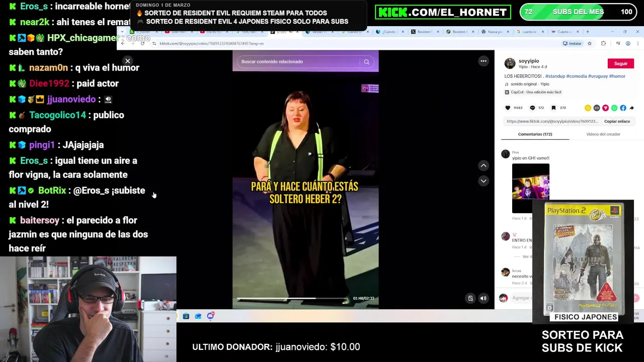Viewport: 644px width, 362px height.
Task: Click chat username 'pingi1'
Action: pos(42,145)
